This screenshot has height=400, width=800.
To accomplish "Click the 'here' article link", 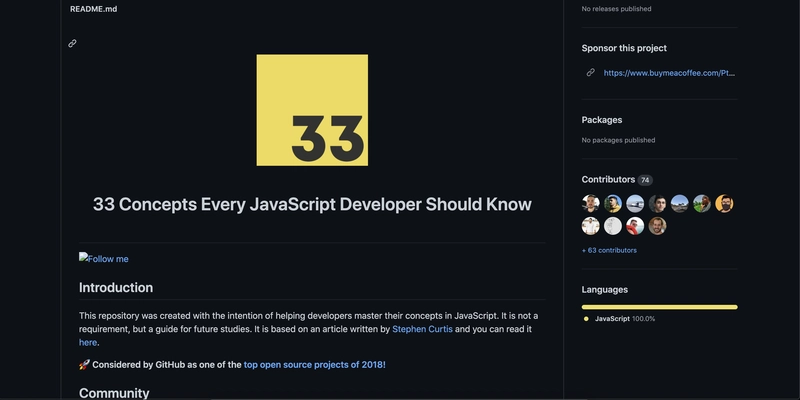I will [x=88, y=342].
